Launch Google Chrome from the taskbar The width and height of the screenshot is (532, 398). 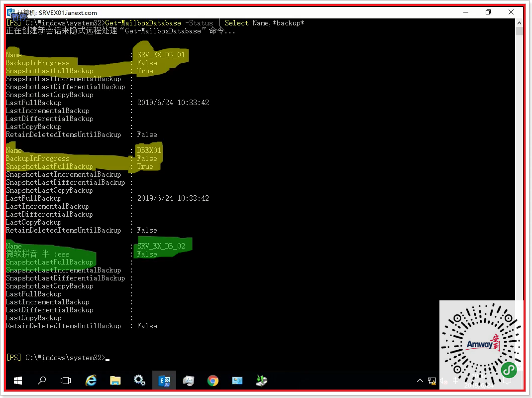pyautogui.click(x=213, y=381)
